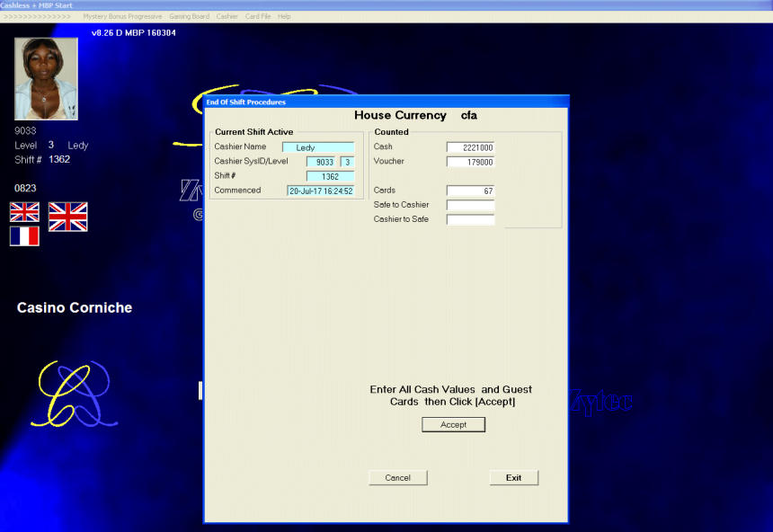Screen dimensions: 773x532
Task: Open the Card File menu
Action: point(258,16)
